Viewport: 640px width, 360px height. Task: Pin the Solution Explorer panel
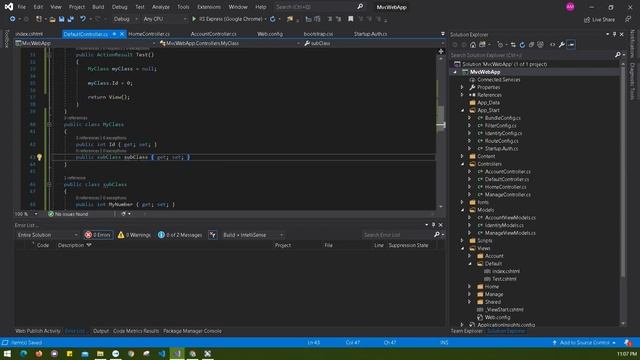pyautogui.click(x=614, y=35)
